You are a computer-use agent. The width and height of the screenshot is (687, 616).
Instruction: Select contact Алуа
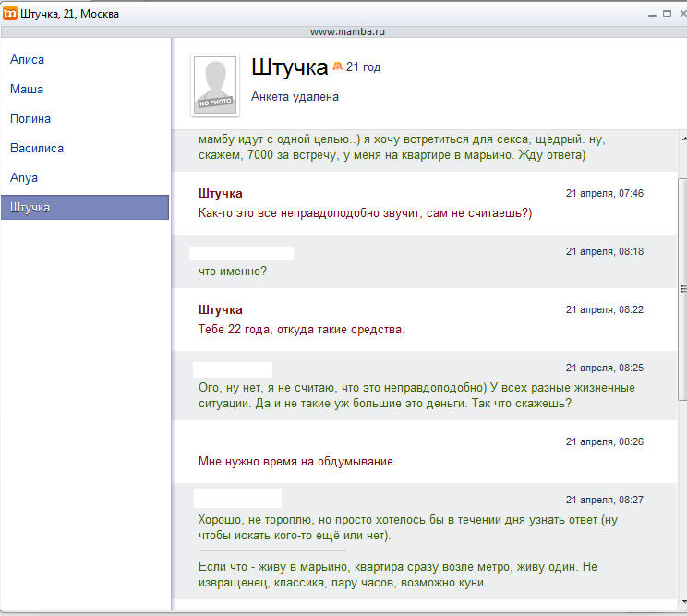click(x=24, y=178)
